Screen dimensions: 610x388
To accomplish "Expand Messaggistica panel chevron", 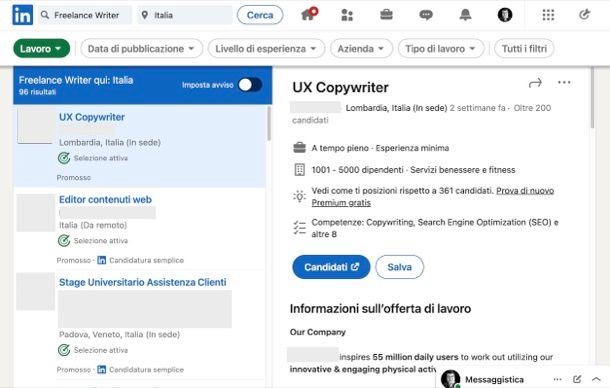I will coord(596,379).
